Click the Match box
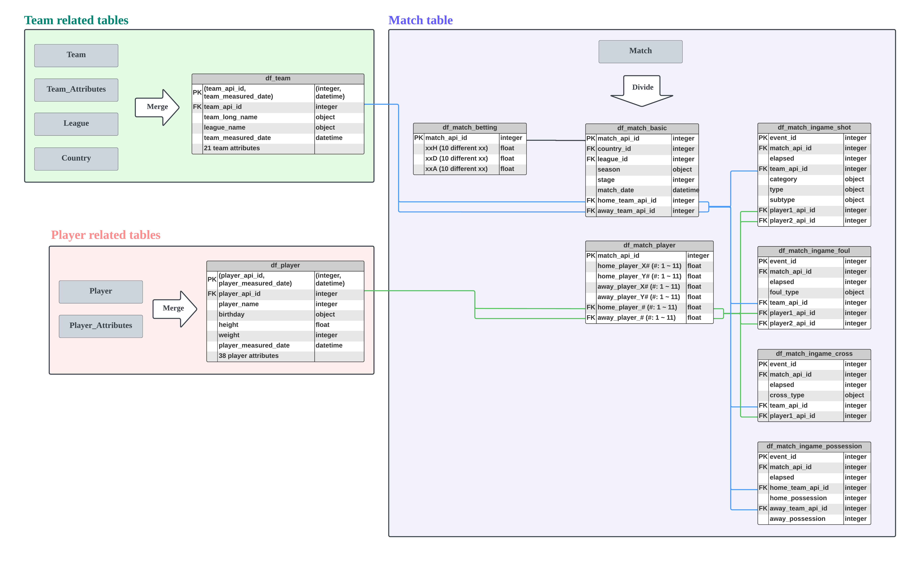The width and height of the screenshot is (924, 564). coord(640,51)
